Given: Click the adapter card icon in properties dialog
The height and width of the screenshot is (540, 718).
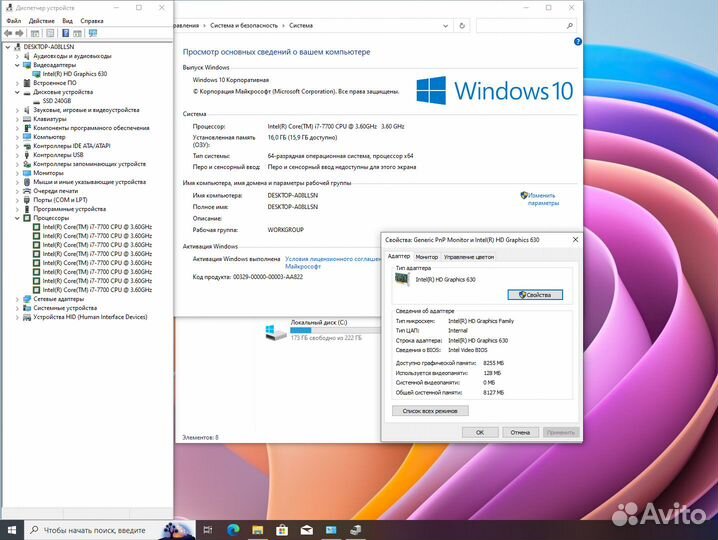Looking at the screenshot, I should (402, 279).
